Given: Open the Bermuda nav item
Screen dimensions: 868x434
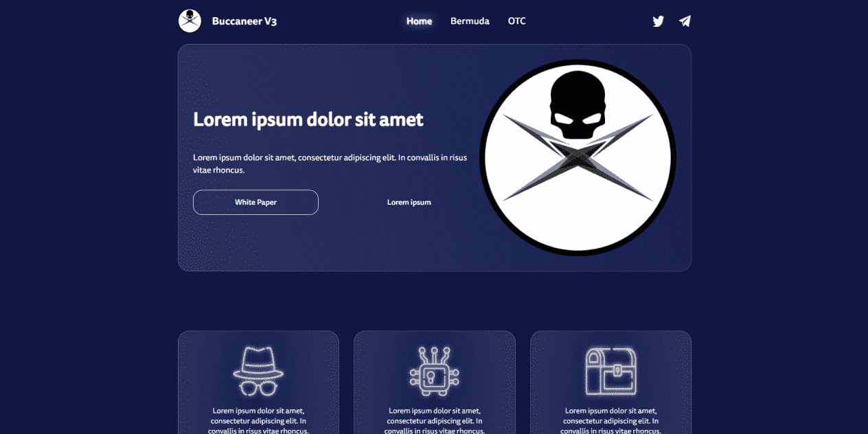Looking at the screenshot, I should [470, 21].
